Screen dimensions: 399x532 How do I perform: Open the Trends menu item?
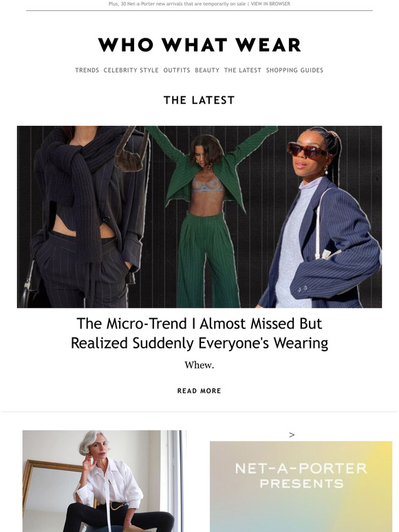click(87, 70)
